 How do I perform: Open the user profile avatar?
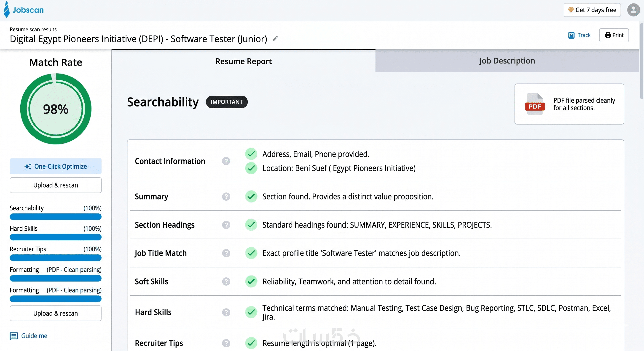[633, 10]
